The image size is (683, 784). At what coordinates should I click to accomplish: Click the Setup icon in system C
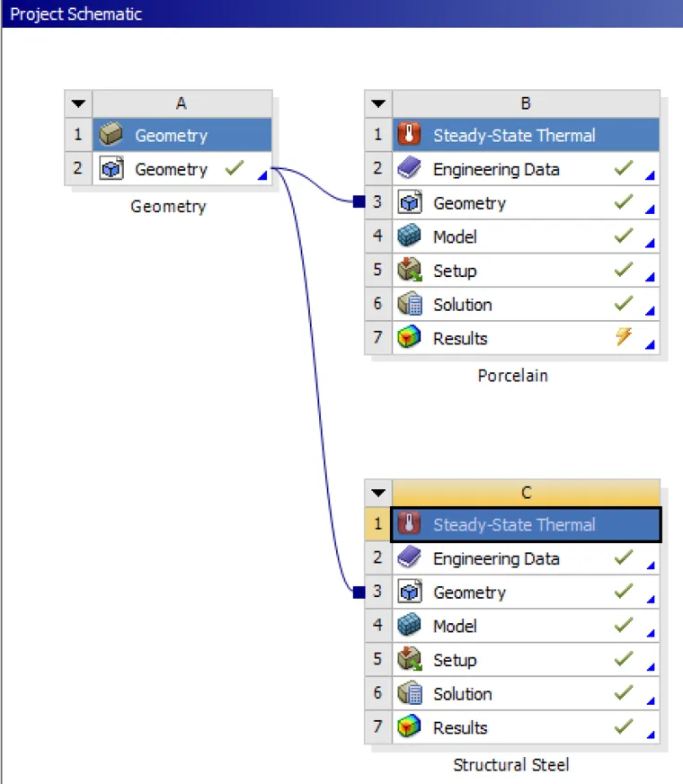pyautogui.click(x=410, y=659)
